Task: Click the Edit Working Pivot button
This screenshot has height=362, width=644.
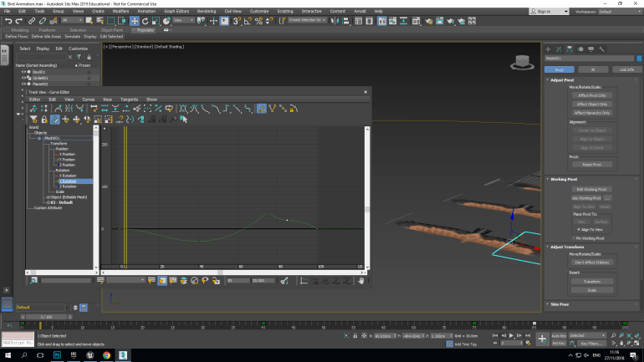Action: (x=592, y=190)
